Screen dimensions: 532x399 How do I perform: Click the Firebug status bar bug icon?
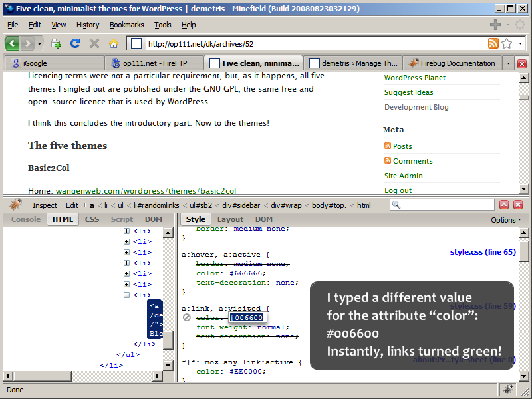(507, 390)
